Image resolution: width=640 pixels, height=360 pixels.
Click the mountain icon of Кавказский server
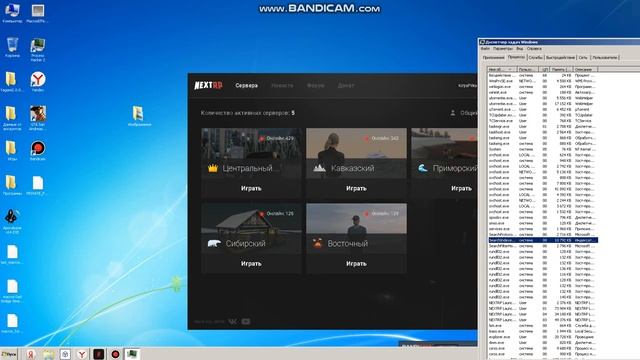click(x=319, y=168)
